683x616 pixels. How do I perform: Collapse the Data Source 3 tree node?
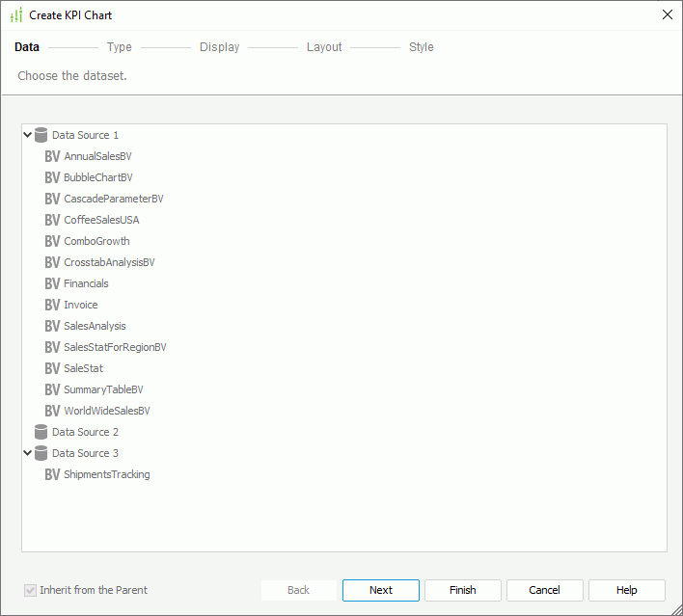pyautogui.click(x=28, y=453)
